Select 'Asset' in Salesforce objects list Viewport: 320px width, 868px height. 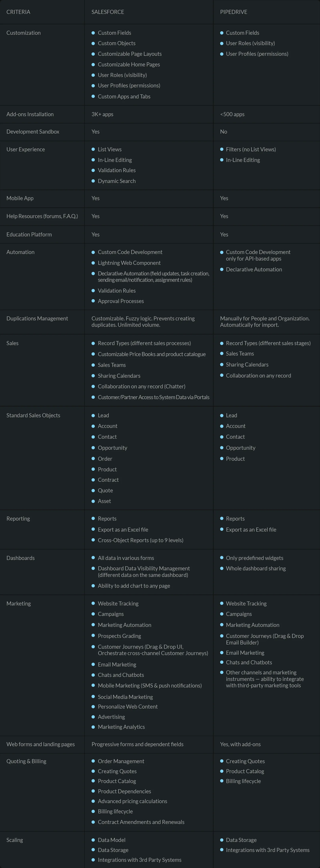pos(104,501)
